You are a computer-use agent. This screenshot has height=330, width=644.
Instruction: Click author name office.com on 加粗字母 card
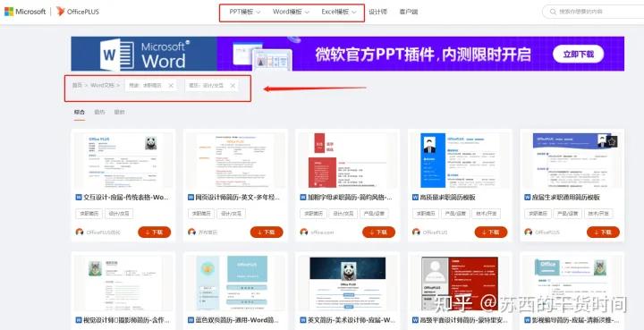[x=322, y=233]
